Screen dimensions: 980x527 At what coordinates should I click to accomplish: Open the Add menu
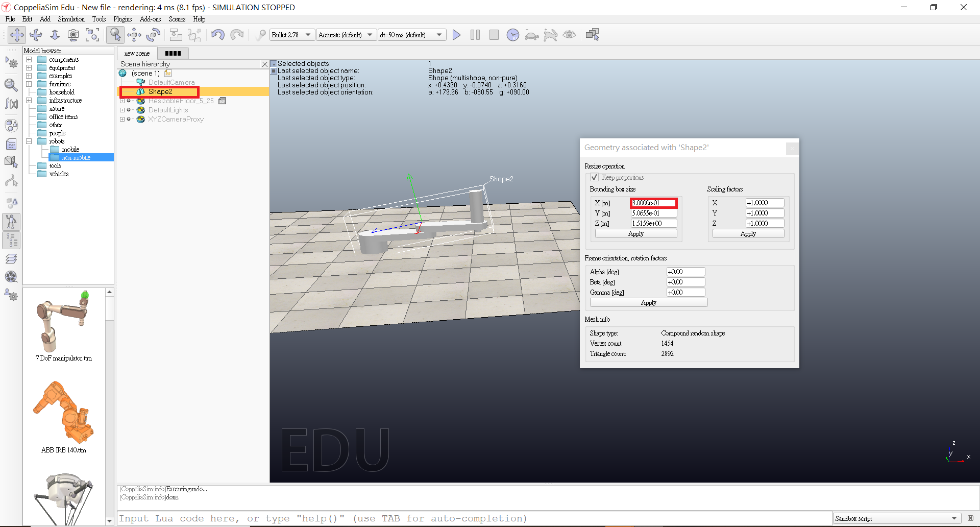pyautogui.click(x=45, y=19)
